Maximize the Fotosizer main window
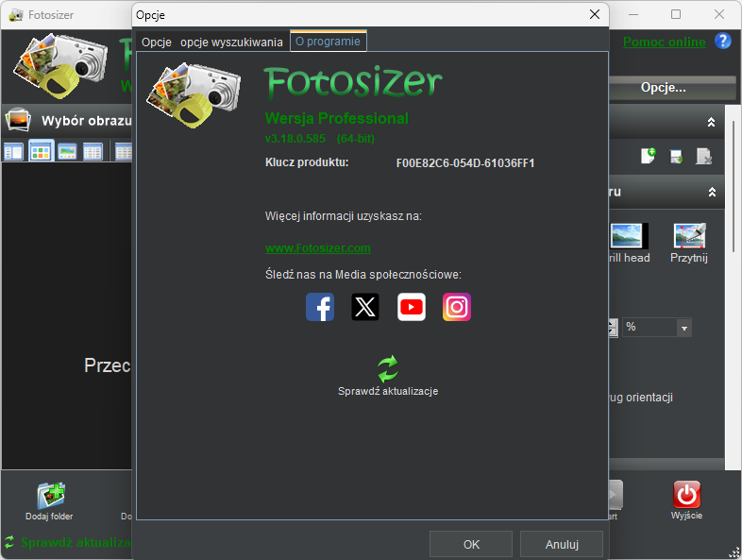Image resolution: width=742 pixels, height=560 pixels. pyautogui.click(x=676, y=14)
